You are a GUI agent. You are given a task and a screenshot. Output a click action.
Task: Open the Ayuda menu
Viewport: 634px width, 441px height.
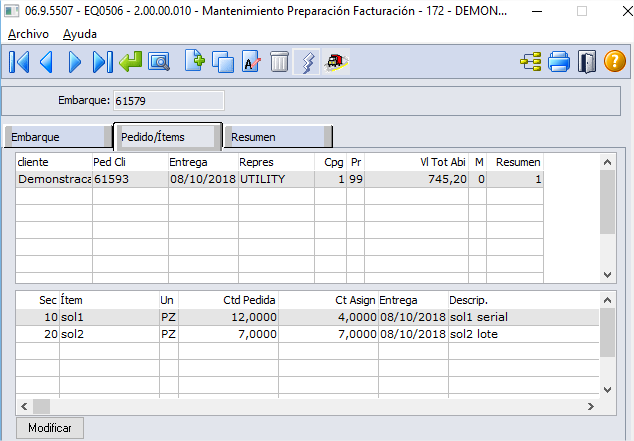click(80, 34)
